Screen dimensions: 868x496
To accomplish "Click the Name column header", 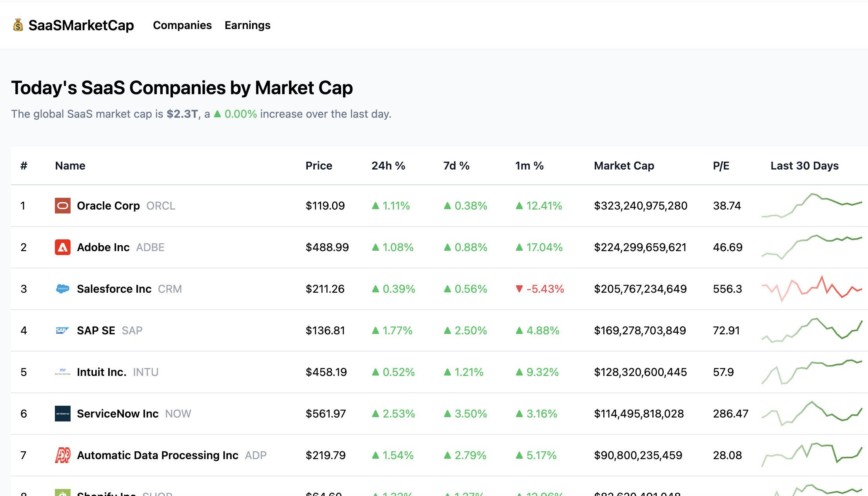I will click(x=70, y=166).
